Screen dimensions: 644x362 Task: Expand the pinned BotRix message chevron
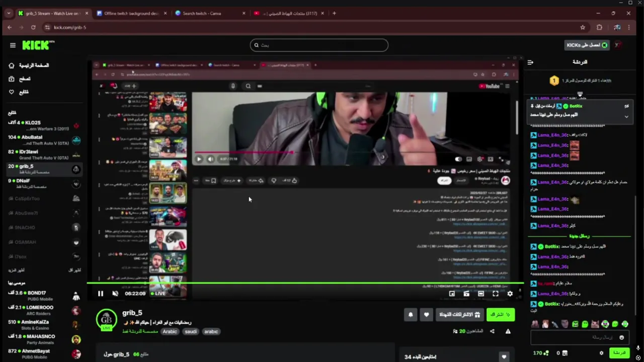(x=626, y=117)
